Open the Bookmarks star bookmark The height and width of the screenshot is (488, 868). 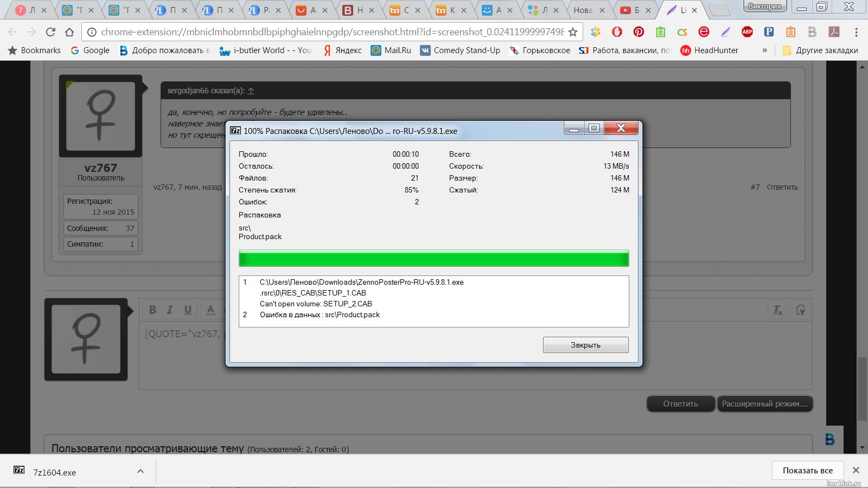point(34,50)
